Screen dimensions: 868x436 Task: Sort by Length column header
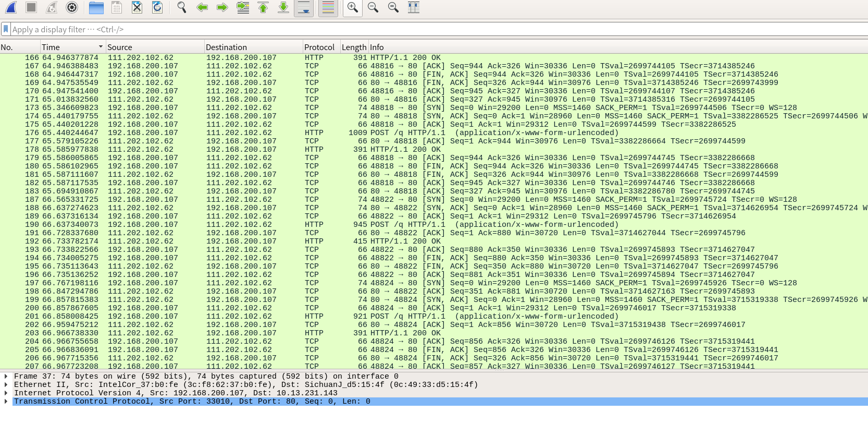point(354,47)
